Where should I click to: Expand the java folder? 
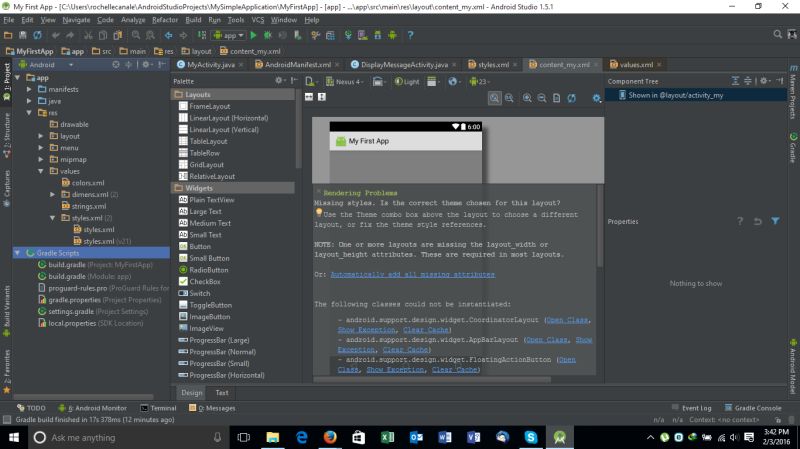pos(29,101)
